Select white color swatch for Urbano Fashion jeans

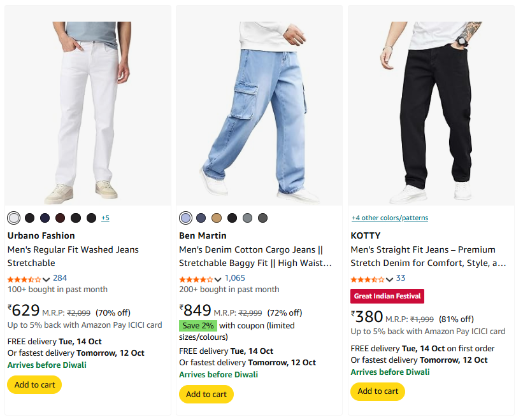click(14, 218)
